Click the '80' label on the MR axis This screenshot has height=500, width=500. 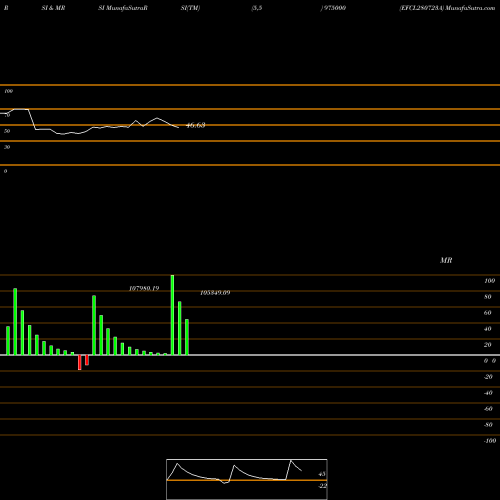point(488,297)
